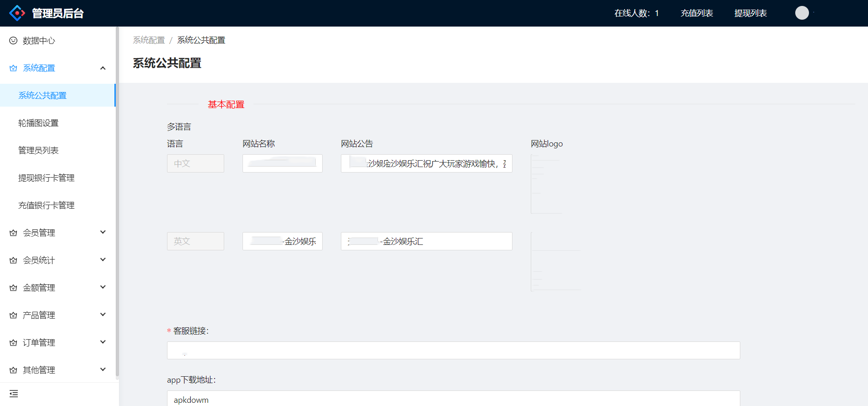Collapse the sidebar using the fold icon
The height and width of the screenshot is (406, 868).
(x=14, y=394)
